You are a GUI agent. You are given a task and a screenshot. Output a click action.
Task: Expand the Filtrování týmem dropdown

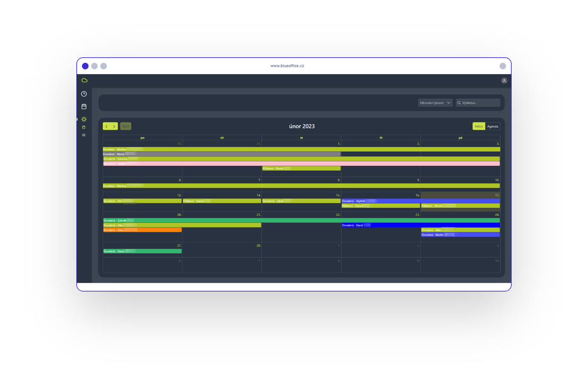coord(435,103)
